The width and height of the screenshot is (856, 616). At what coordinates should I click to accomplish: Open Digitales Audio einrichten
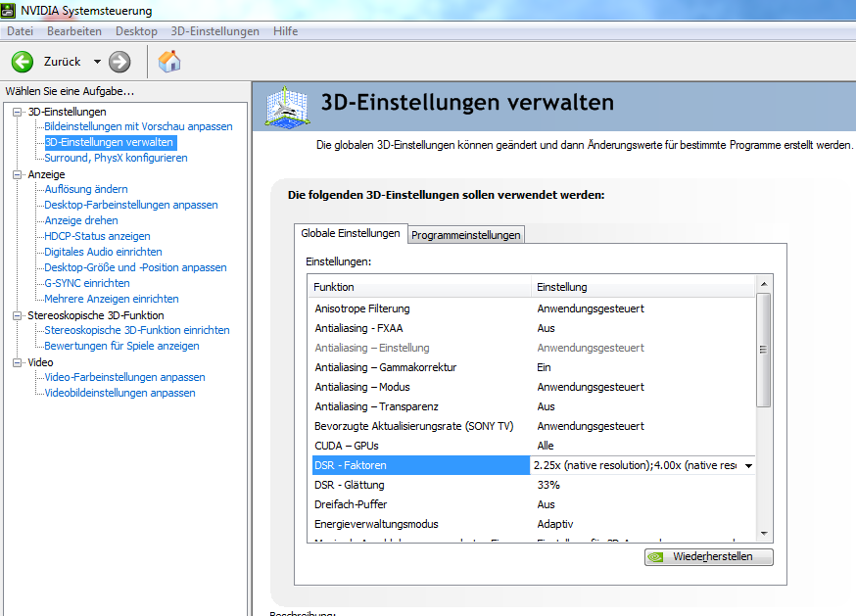[103, 252]
